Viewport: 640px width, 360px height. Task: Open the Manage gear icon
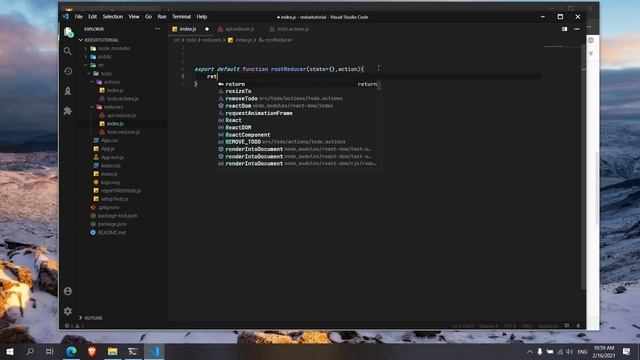coord(68,311)
